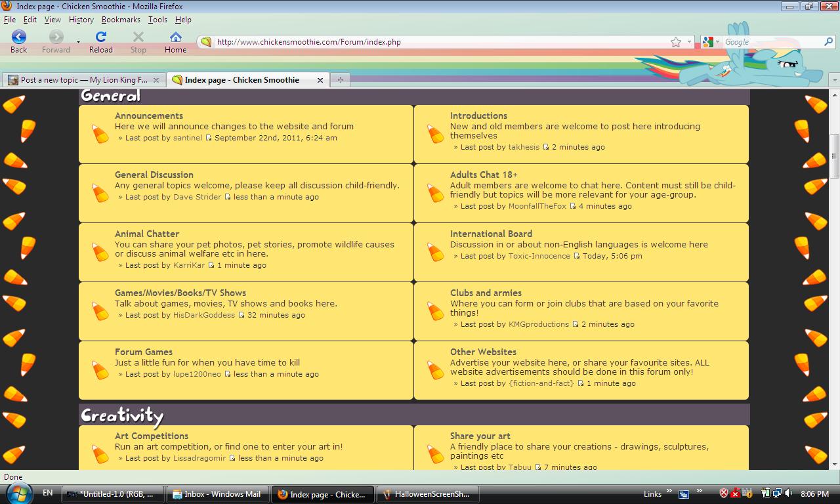Open the Adults Chat 18+ forum
This screenshot has height=504, width=840.
[484, 175]
